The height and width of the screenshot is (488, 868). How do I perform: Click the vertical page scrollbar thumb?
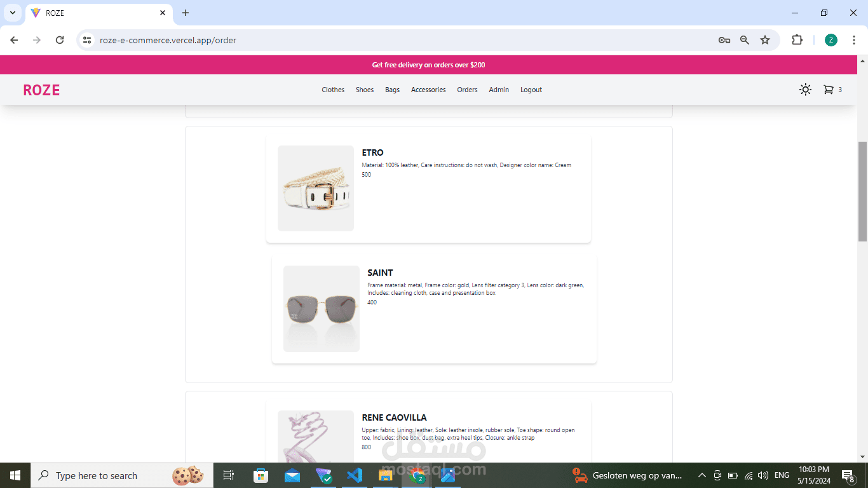tap(862, 191)
